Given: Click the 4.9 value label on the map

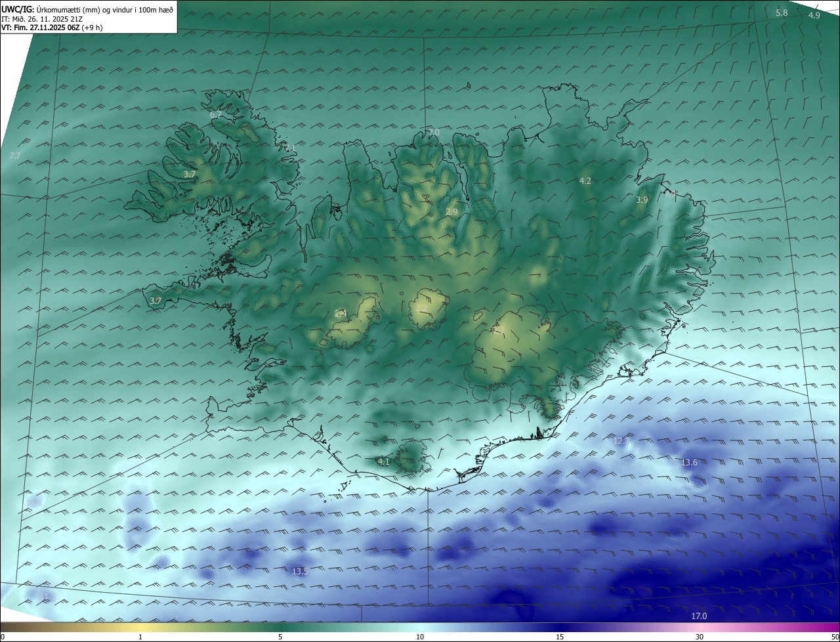Looking at the screenshot, I should pos(814,15).
